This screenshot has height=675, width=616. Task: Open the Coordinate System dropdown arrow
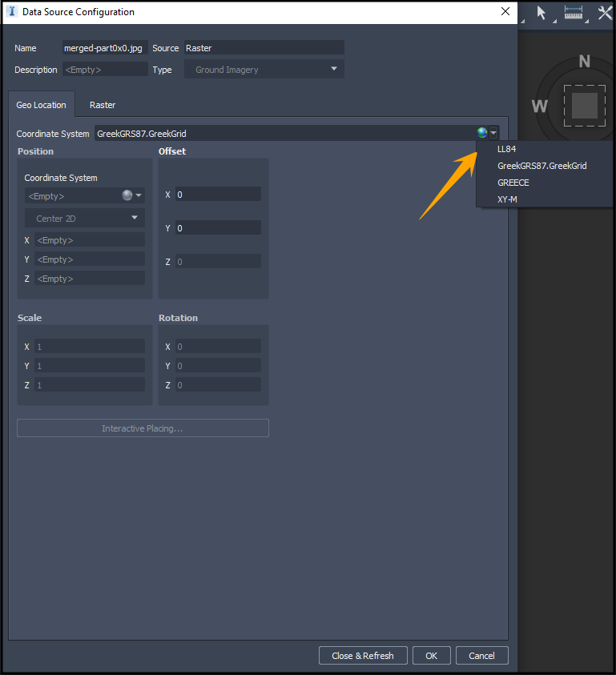pyautogui.click(x=493, y=134)
